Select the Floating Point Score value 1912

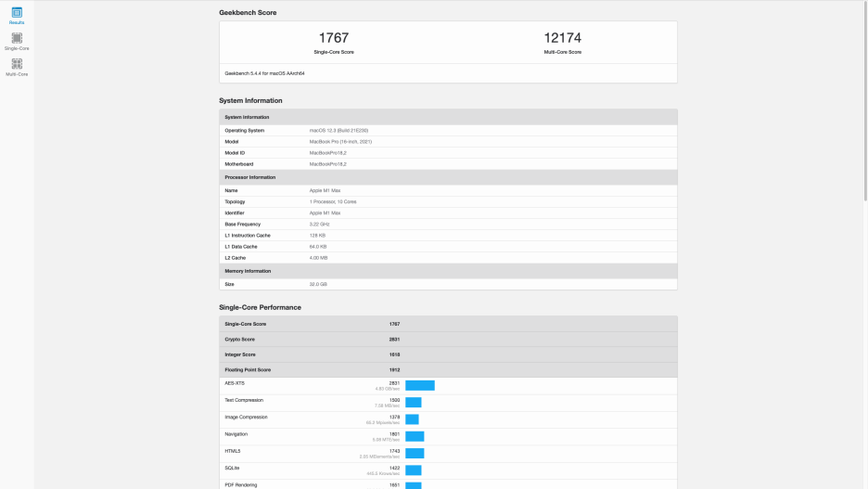click(394, 370)
